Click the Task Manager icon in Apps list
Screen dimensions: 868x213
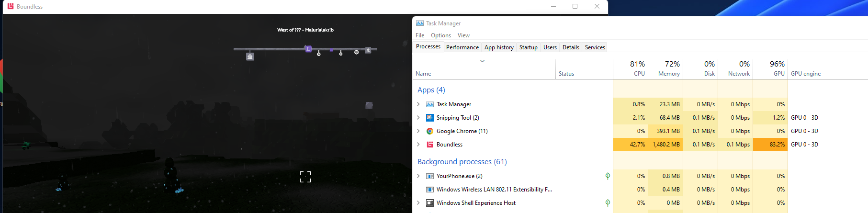430,104
